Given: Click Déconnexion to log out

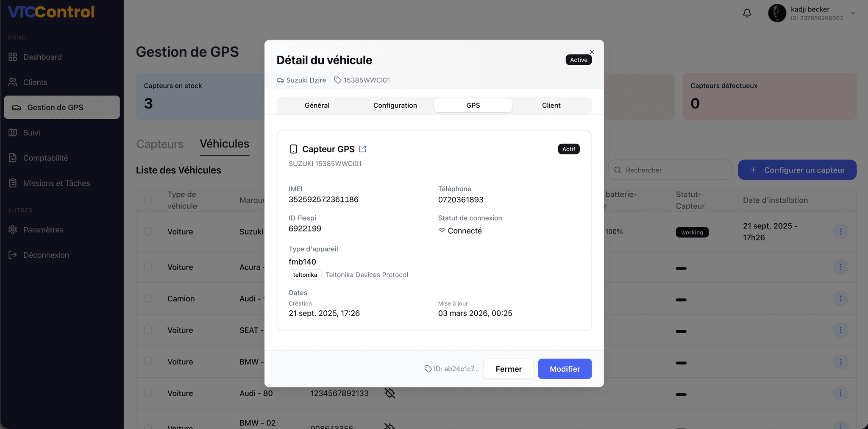Looking at the screenshot, I should (x=46, y=255).
